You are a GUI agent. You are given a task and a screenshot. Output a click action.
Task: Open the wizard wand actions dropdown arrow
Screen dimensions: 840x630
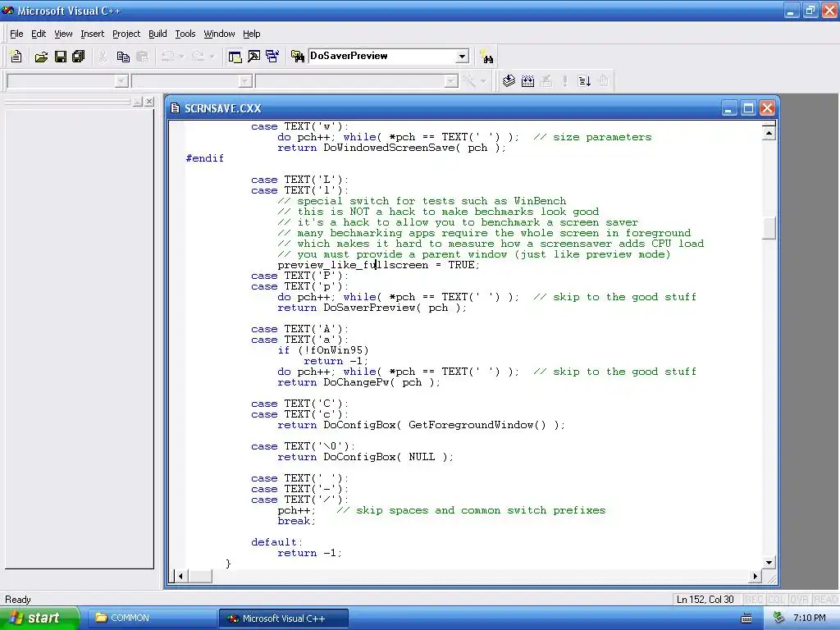[x=484, y=81]
